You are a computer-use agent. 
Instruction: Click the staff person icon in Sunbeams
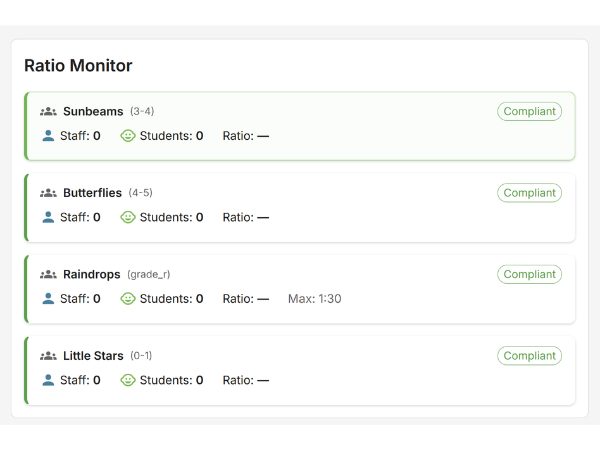coord(48,136)
